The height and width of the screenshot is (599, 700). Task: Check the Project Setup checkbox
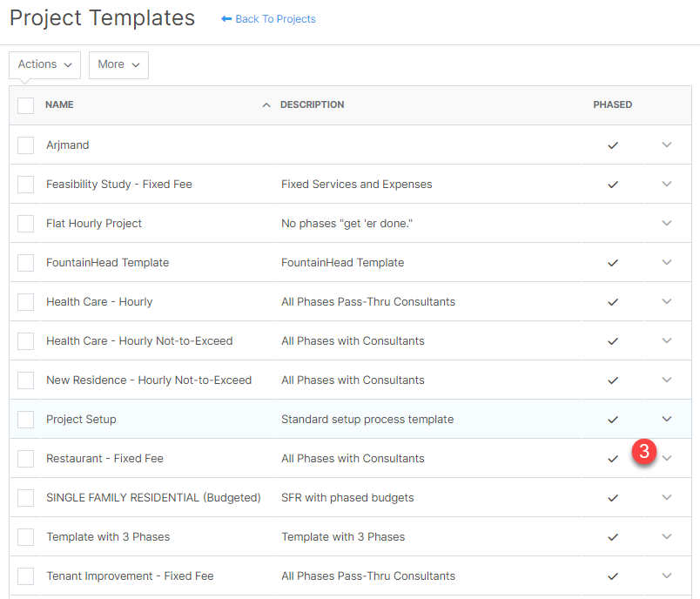pos(25,420)
